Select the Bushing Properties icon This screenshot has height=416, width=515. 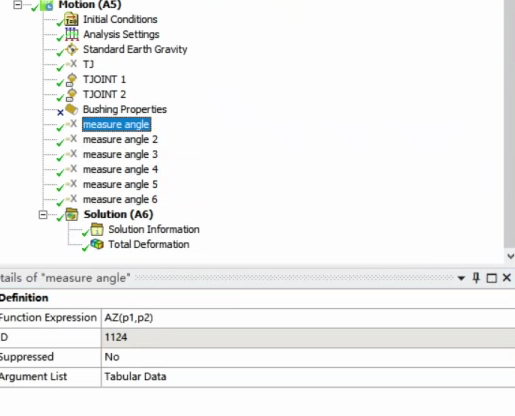(x=71, y=109)
